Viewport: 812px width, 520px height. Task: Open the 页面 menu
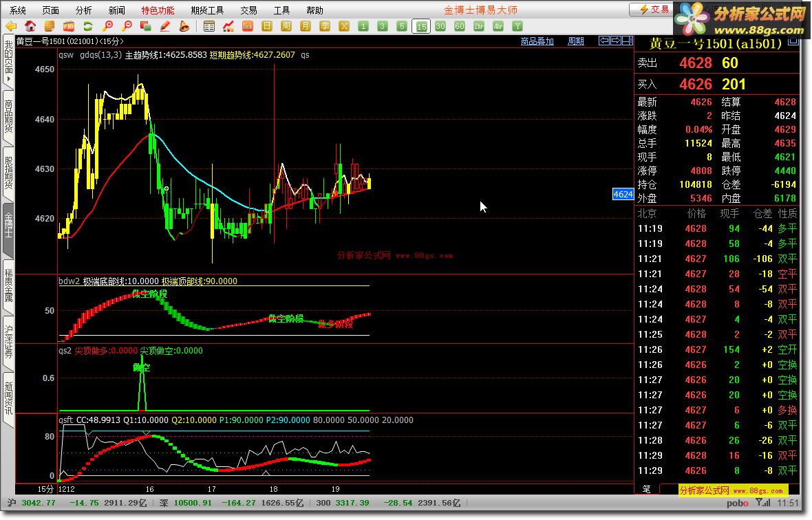point(50,10)
